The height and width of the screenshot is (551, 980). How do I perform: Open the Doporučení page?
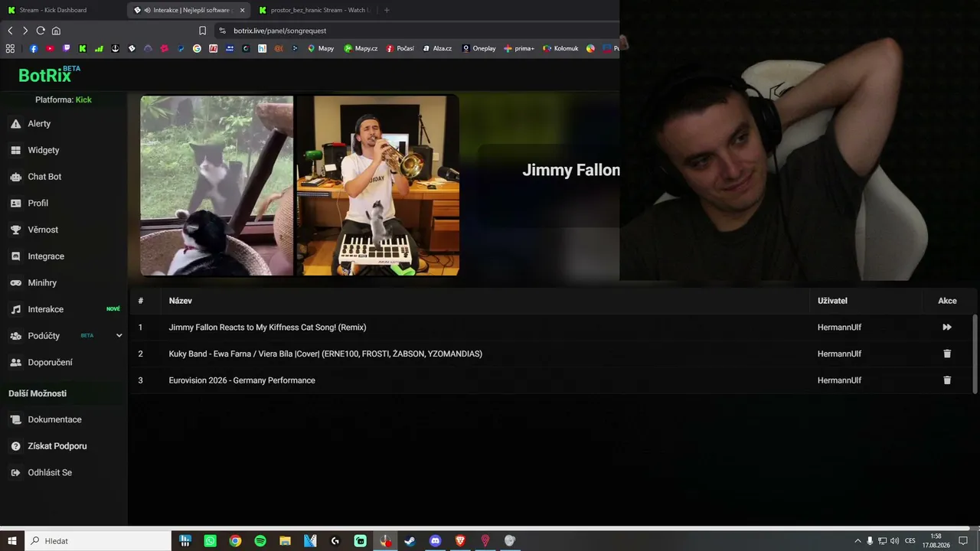pos(50,363)
